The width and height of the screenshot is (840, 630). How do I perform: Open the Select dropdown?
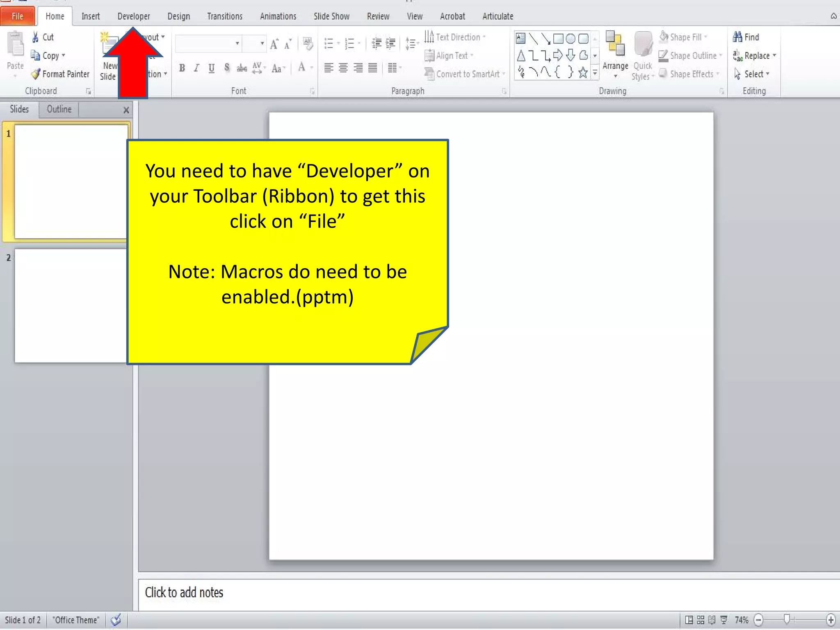pos(751,74)
